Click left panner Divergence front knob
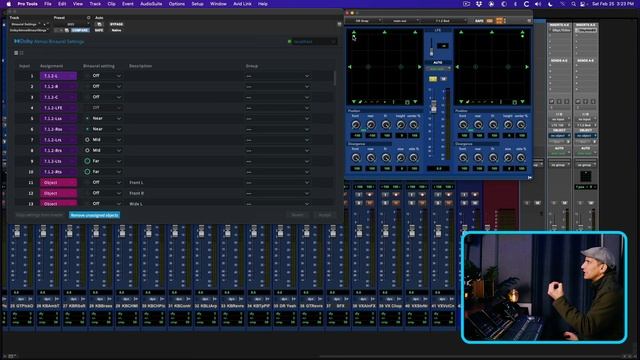The height and width of the screenshot is (360, 640). point(356,158)
